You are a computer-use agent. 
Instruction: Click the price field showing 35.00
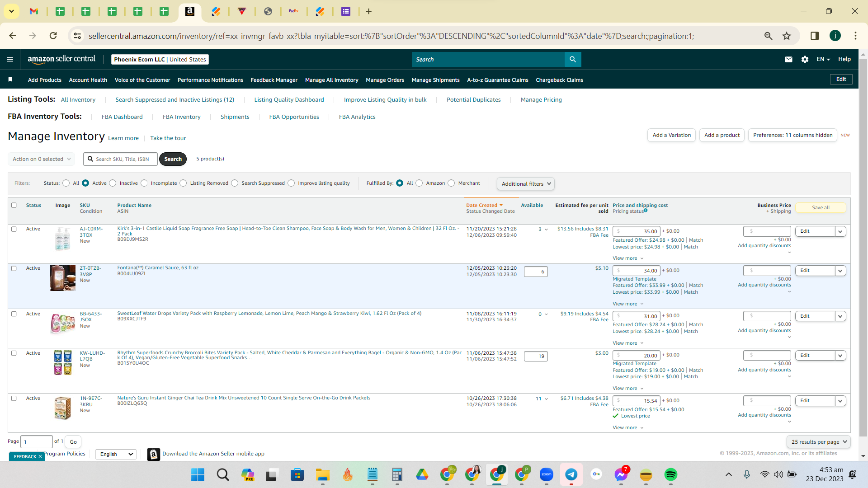click(x=637, y=231)
